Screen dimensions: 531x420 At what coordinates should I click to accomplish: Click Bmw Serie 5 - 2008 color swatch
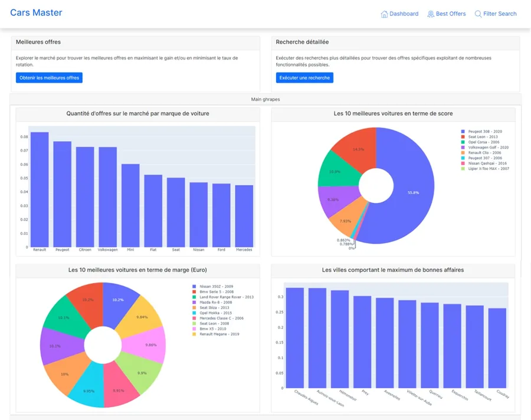[194, 291]
